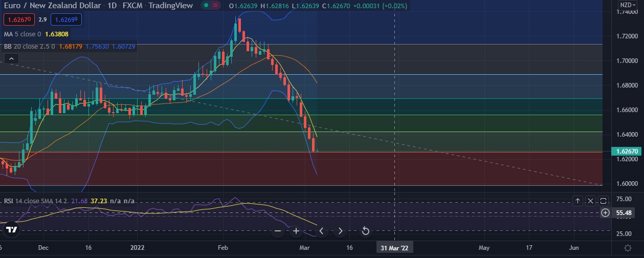
Task: Maximize the RSI pane
Action: (603, 201)
